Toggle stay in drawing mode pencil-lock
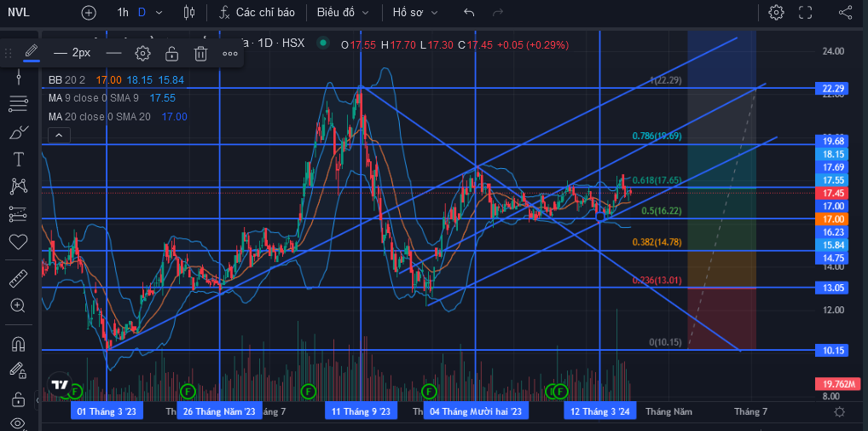This screenshot has height=431, width=868. click(18, 370)
